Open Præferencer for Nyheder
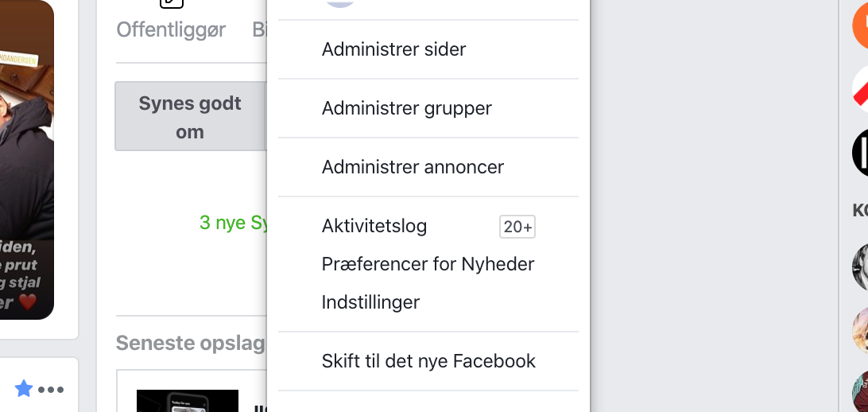868x412 pixels. click(428, 264)
